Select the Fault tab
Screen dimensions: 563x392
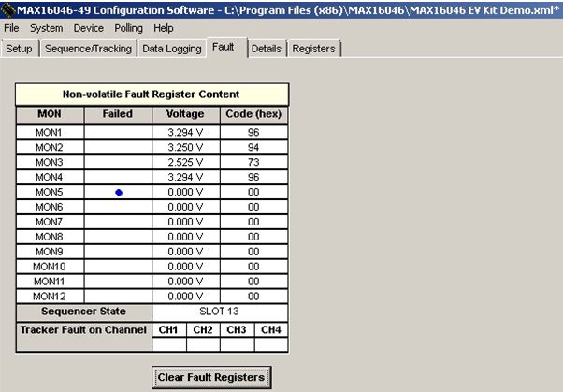coord(226,47)
